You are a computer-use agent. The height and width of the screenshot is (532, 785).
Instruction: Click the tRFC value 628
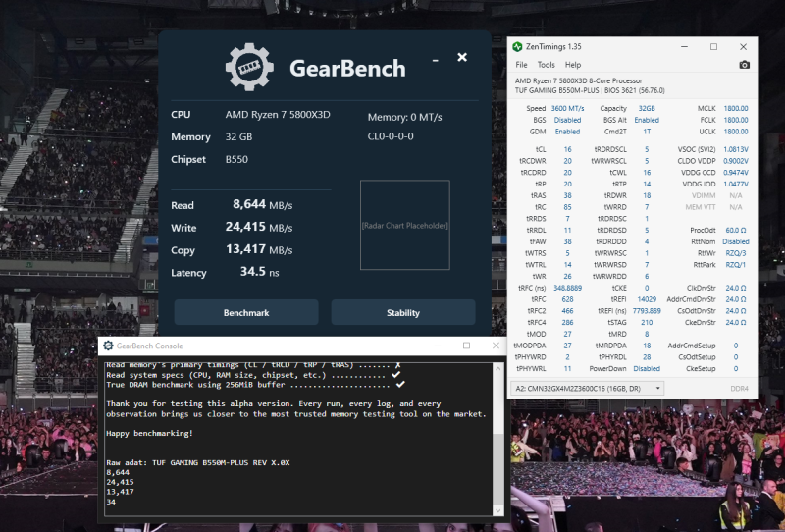(x=567, y=299)
